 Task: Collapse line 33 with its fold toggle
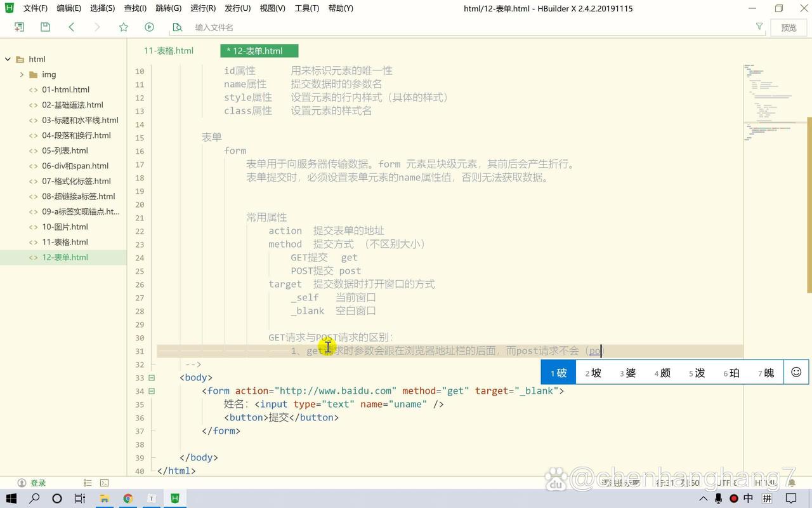[x=152, y=377]
